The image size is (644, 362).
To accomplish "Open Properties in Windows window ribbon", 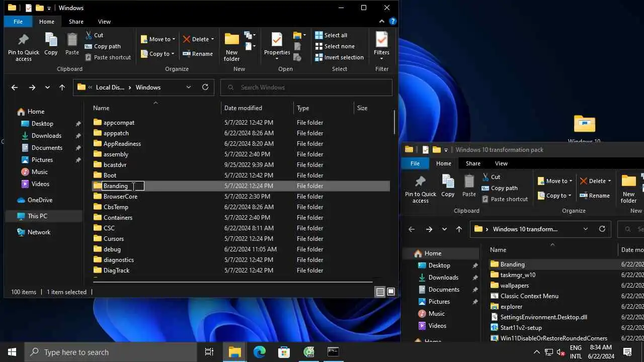I will tap(277, 47).
